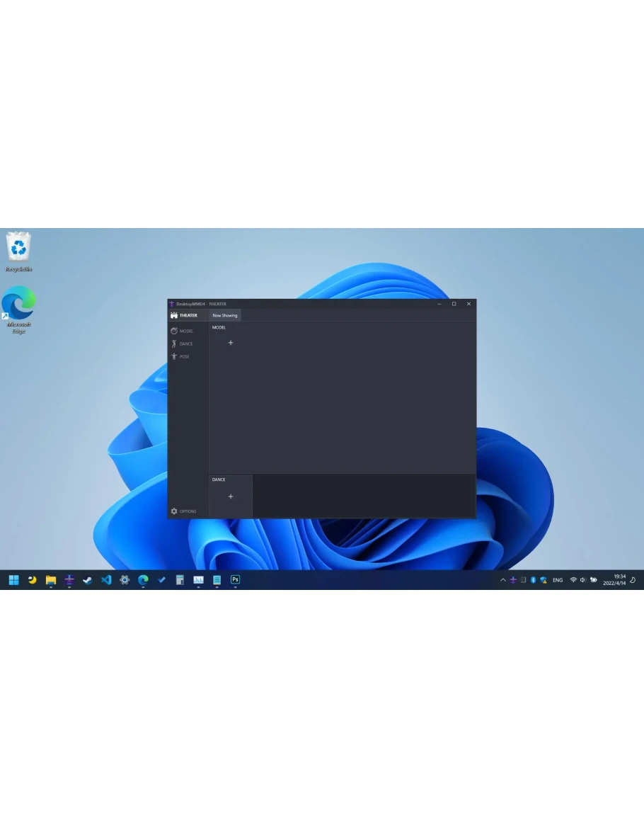Image resolution: width=644 pixels, height=818 pixels.
Task: Open OPTIONS via the gear icon
Action: click(x=174, y=511)
